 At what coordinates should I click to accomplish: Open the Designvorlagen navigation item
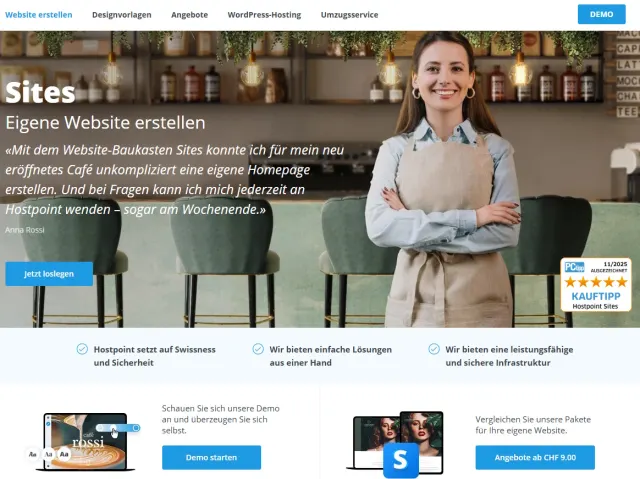(122, 15)
